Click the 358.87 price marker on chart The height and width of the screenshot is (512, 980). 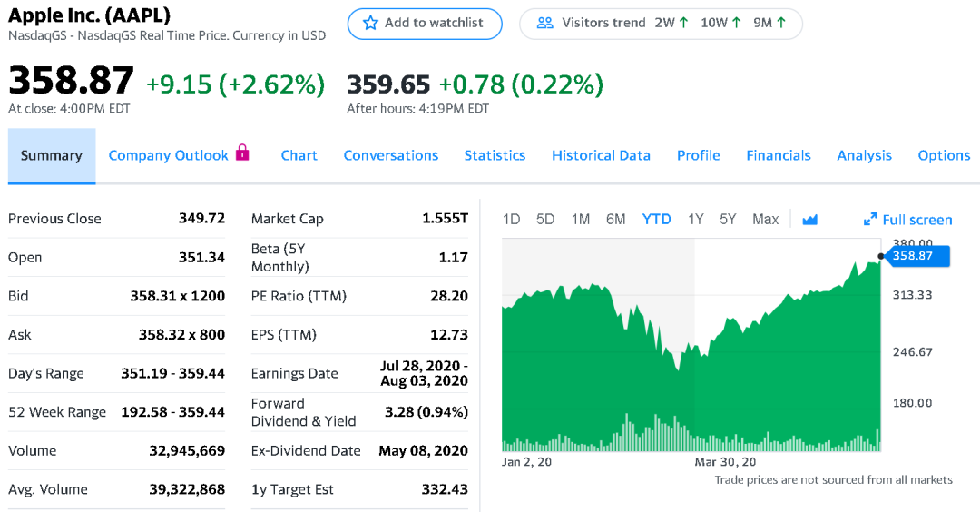(916, 256)
